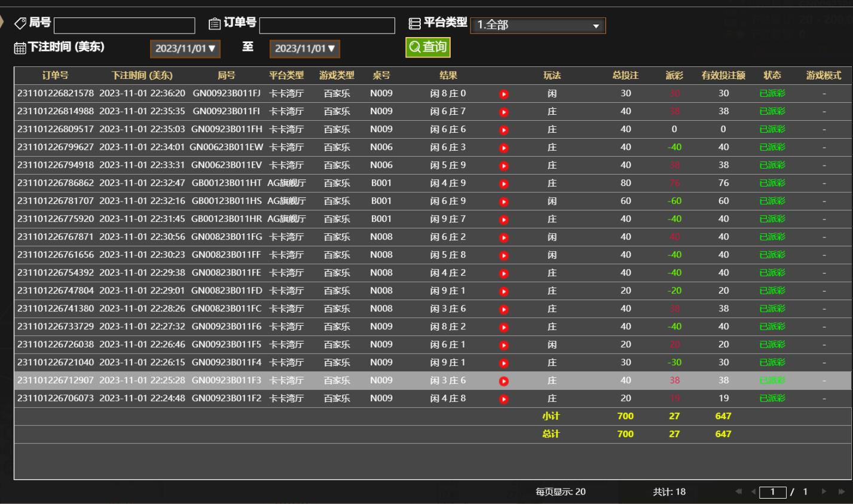Click the page number input box
This screenshot has width=853, height=504.
[x=772, y=492]
